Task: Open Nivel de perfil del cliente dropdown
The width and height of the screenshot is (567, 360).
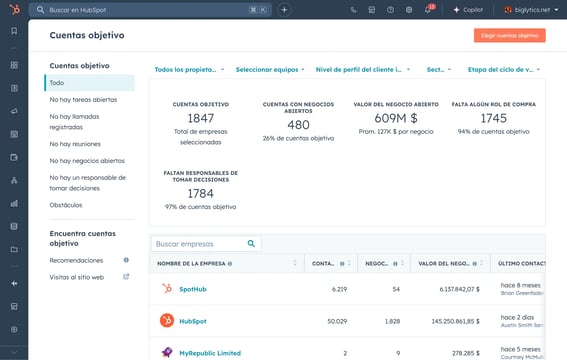Action: [363, 69]
